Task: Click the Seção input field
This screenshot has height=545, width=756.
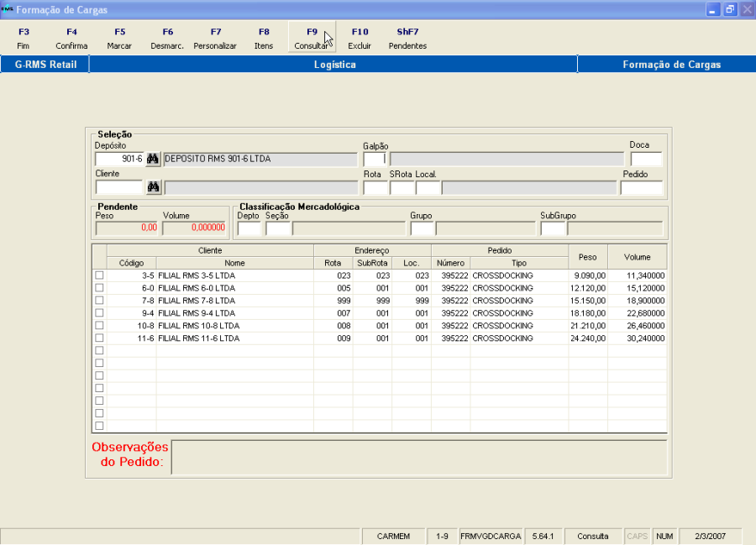Action: point(278,228)
